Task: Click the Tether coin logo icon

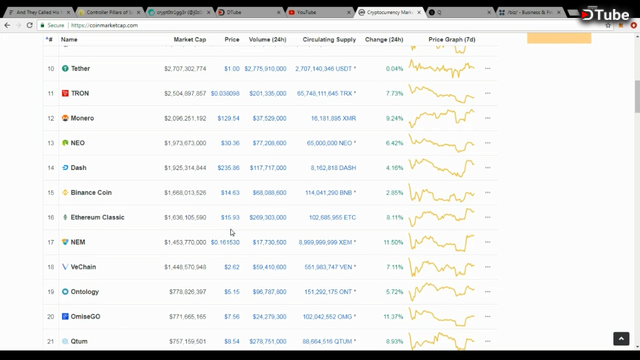Action: pos(65,69)
